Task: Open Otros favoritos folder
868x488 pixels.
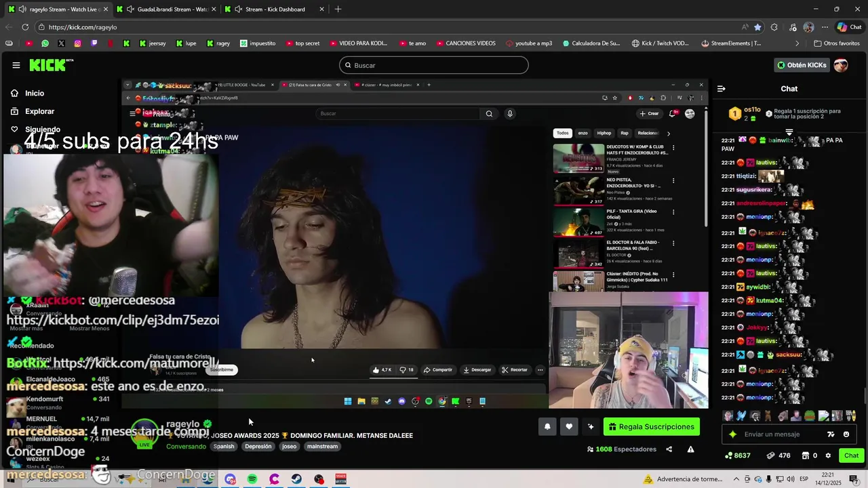Action: coord(836,43)
